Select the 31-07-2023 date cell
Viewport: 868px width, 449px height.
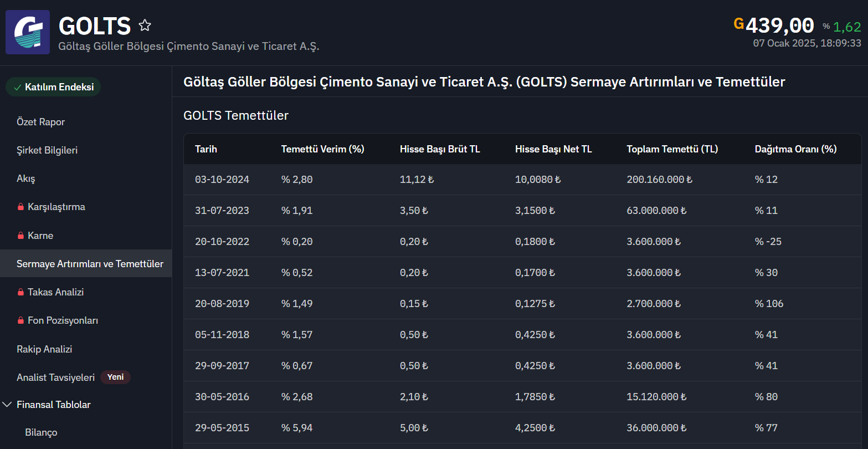(222, 211)
